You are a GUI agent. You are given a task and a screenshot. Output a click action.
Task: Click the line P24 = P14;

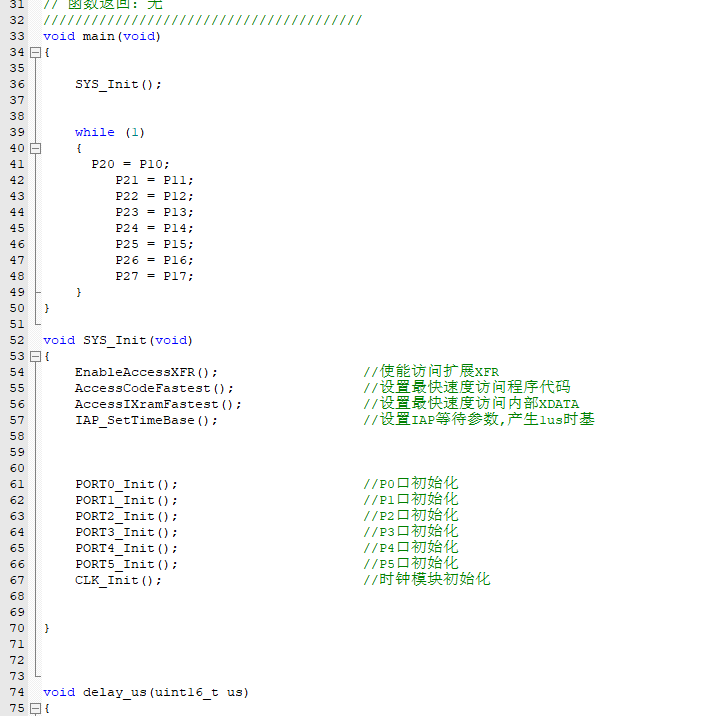[154, 228]
